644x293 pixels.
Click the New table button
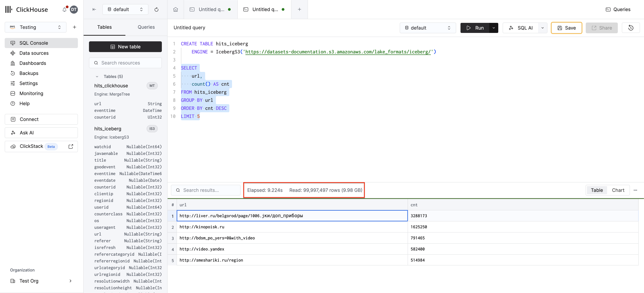pos(125,47)
